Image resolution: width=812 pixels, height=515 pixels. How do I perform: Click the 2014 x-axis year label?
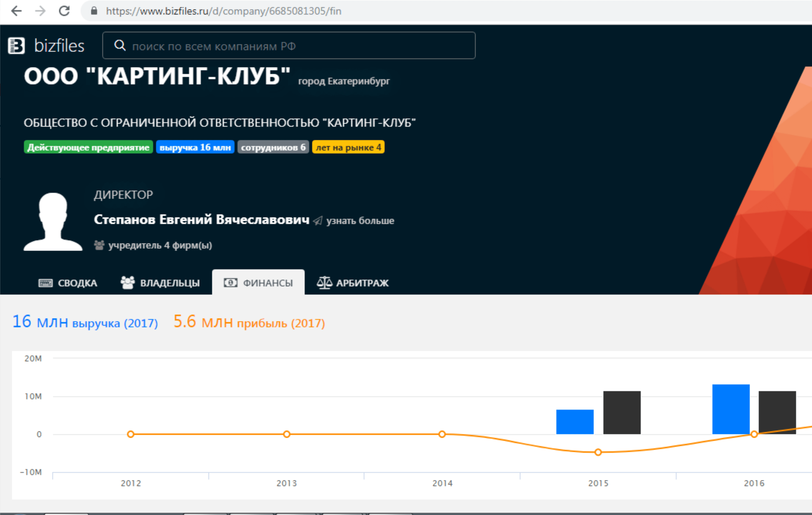tap(442, 483)
